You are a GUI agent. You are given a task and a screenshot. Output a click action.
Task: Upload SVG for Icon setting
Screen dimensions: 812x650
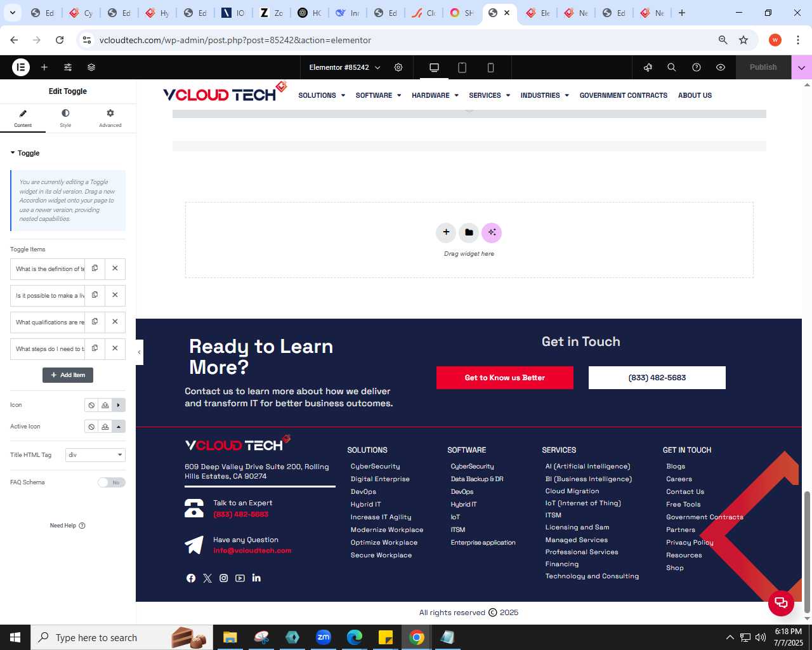105,405
